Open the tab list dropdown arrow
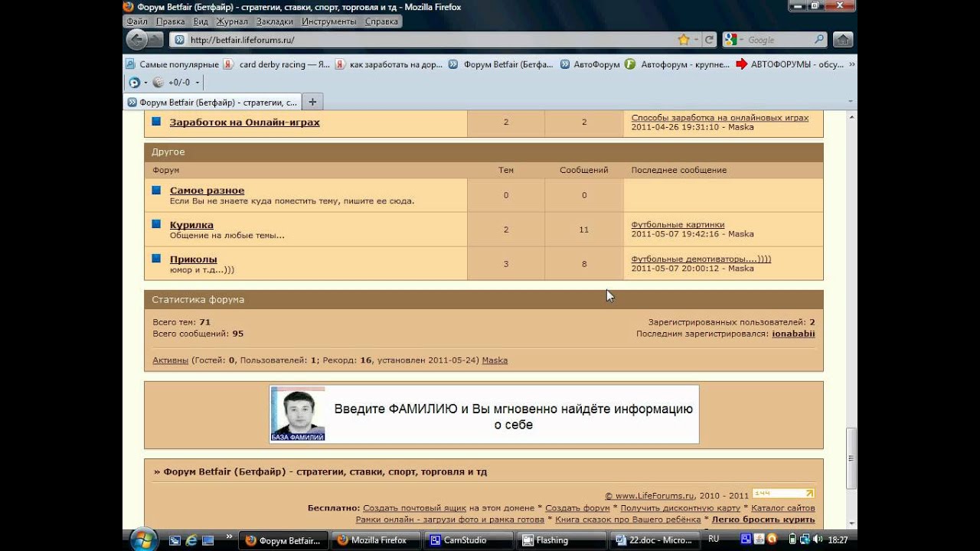Viewport: 980px width, 551px height. [851, 102]
